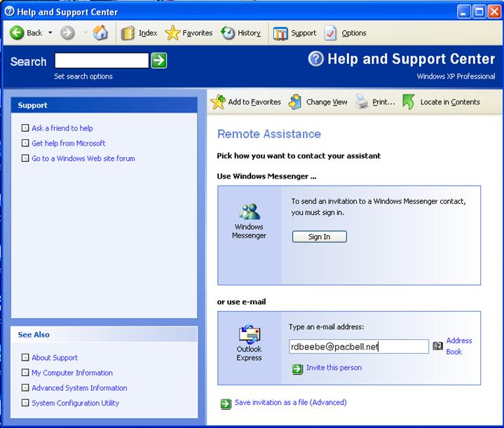This screenshot has height=428, width=504.
Task: Open the Address Book link
Action: (459, 346)
